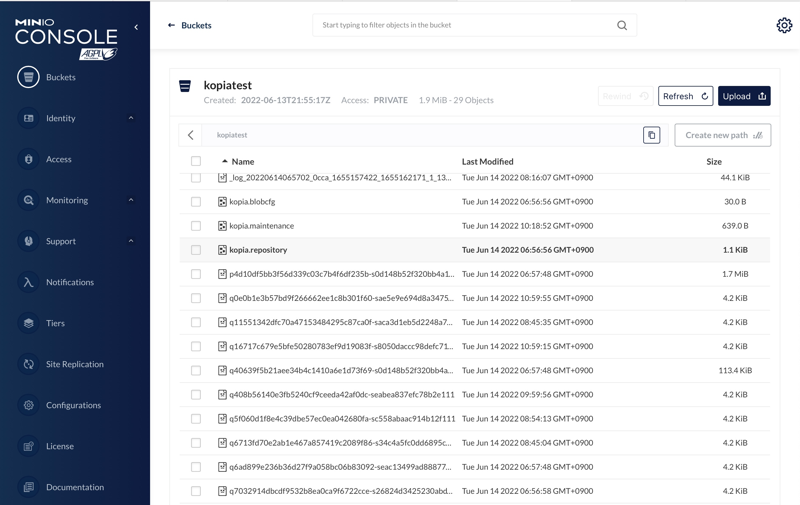This screenshot has height=505, width=800.
Task: Click the Refresh button
Action: click(x=685, y=96)
